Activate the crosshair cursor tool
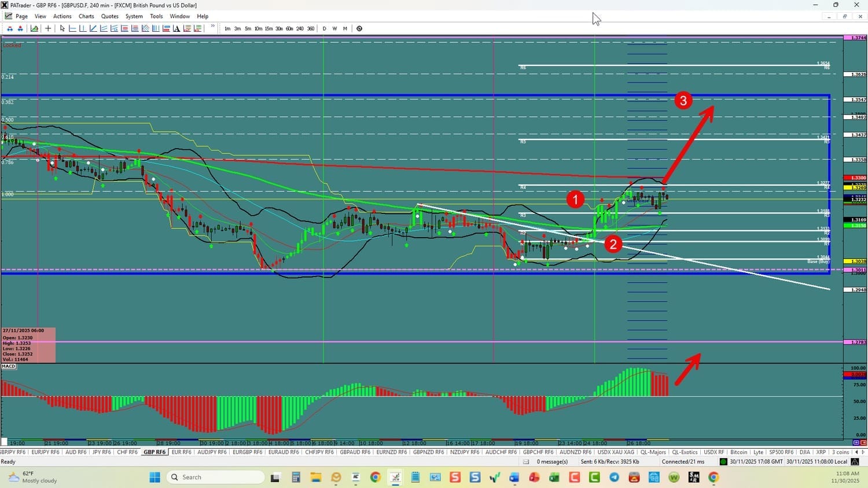The height and width of the screenshot is (488, 868). click(x=48, y=28)
